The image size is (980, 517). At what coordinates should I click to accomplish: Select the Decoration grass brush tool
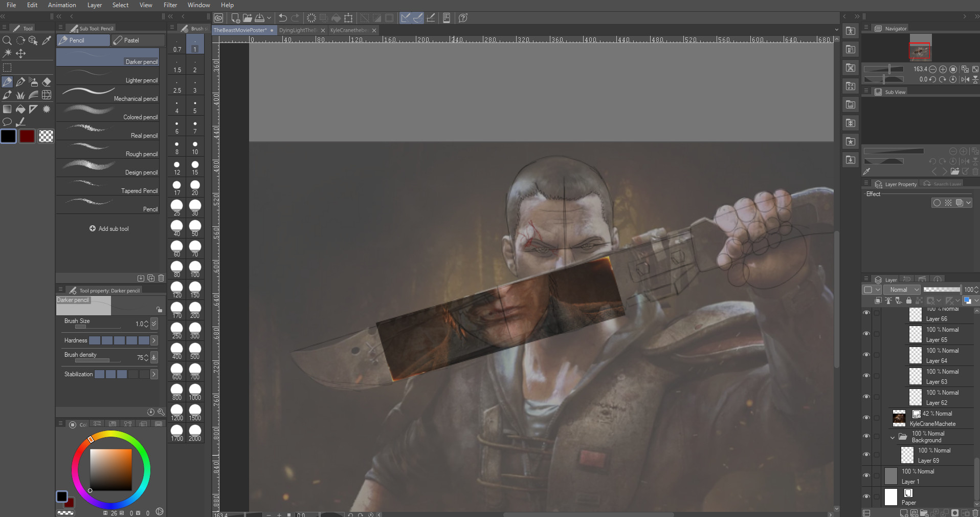click(x=20, y=95)
